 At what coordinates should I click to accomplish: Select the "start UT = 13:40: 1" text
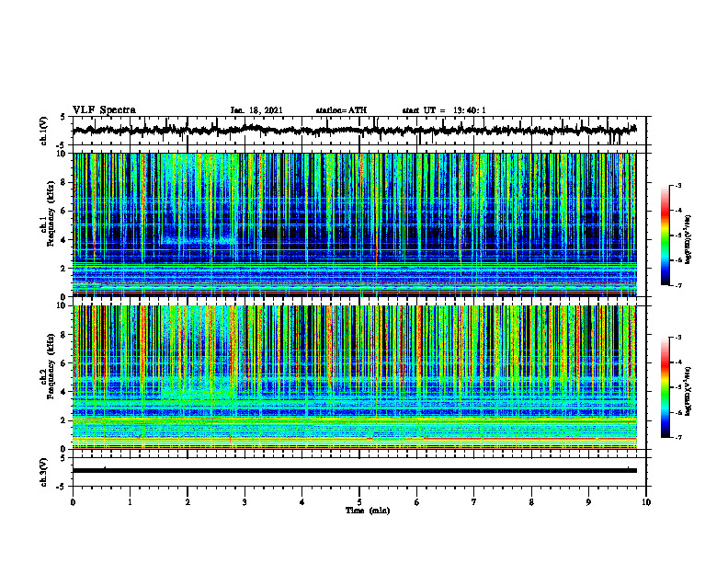tap(444, 110)
